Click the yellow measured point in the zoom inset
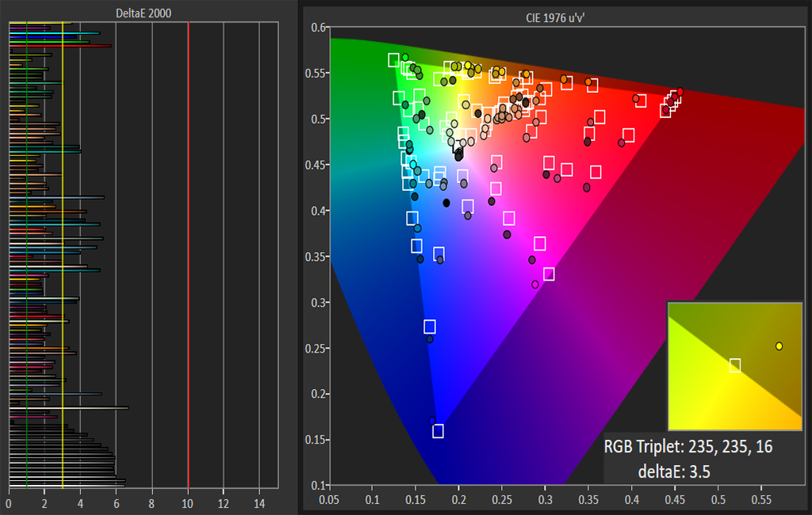Viewport: 812px width, 515px height. (779, 346)
